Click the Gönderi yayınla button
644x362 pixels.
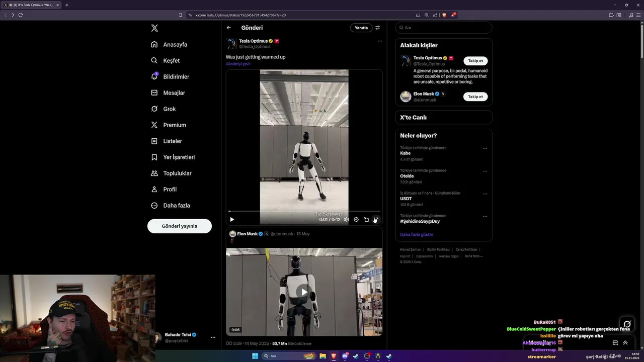pyautogui.click(x=180, y=226)
